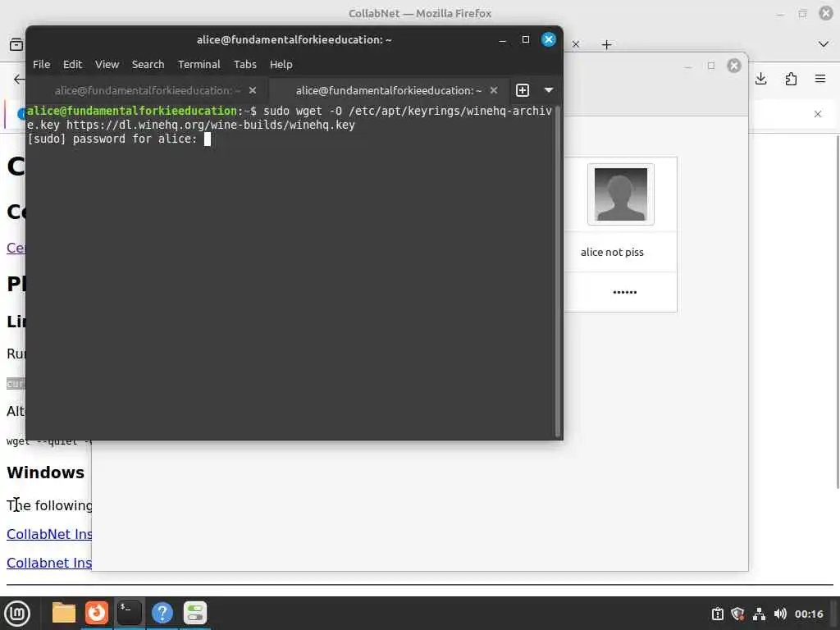Open the help application in taskbar
Image resolution: width=840 pixels, height=630 pixels.
(x=162, y=613)
